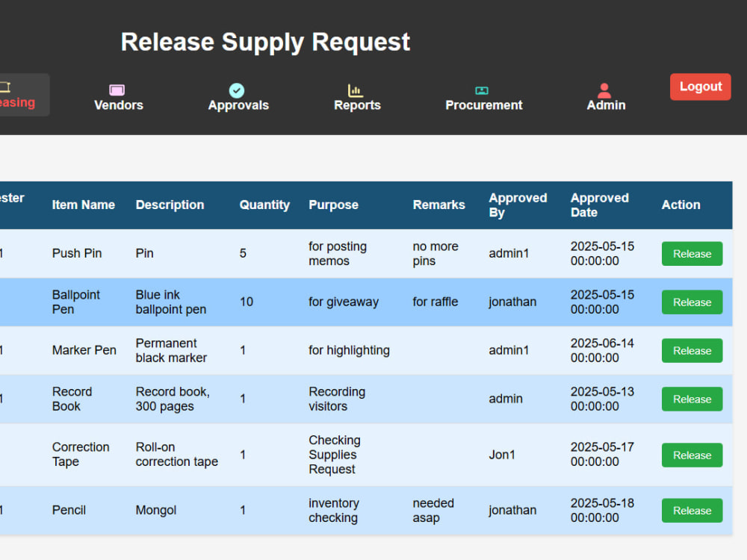Select the Pencil item name cell
747x560 pixels.
[x=69, y=510]
